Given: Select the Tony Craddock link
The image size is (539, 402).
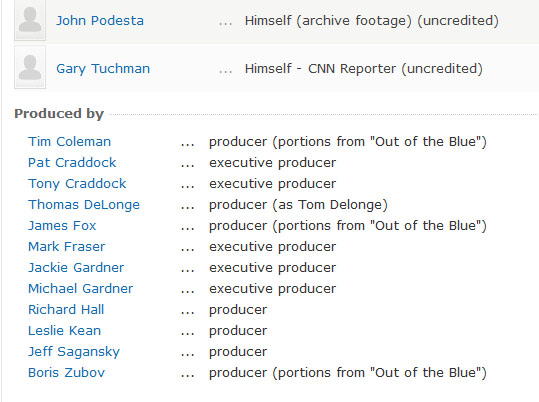Looking at the screenshot, I should (77, 184).
